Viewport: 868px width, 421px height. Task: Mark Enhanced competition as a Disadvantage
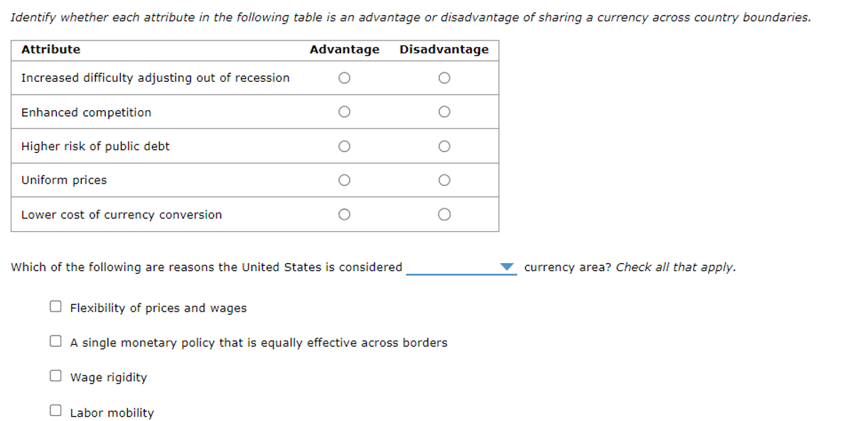[444, 111]
